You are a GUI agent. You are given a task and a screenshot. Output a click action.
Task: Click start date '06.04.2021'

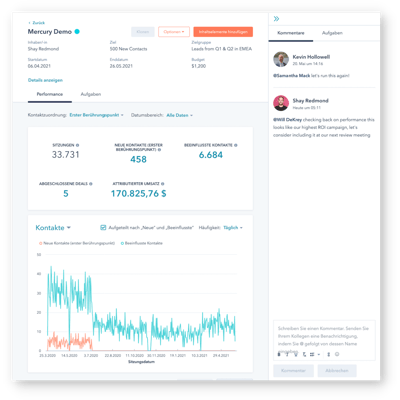[x=39, y=66]
